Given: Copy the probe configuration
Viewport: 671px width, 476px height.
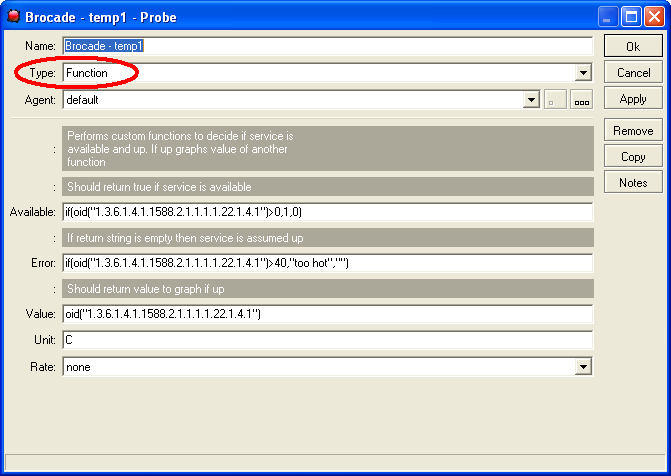Looking at the screenshot, I should 633,156.
